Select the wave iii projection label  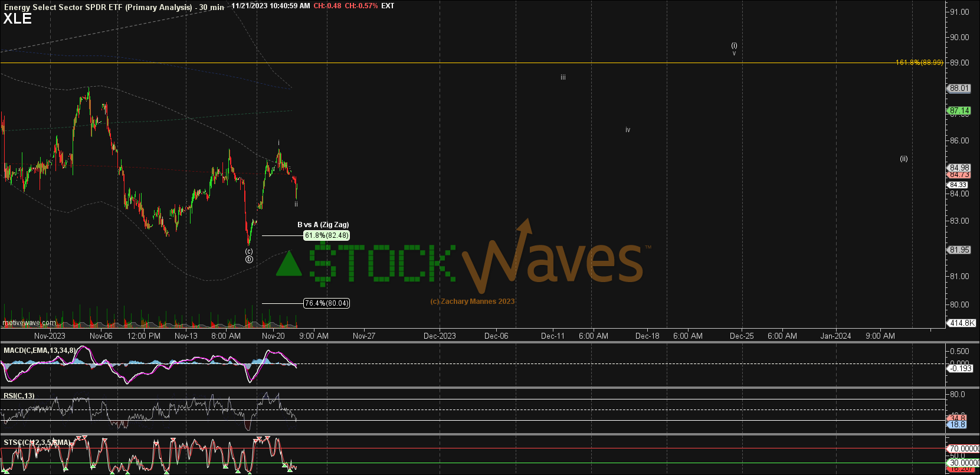point(563,77)
